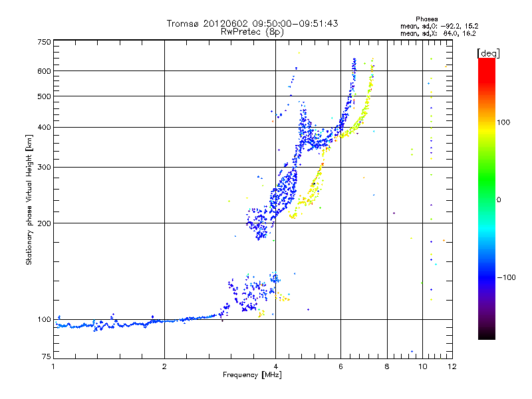Select the "RwPretec (8p)" subtitle
Image resolution: width=532 pixels, height=399 pixels.
tap(252, 32)
